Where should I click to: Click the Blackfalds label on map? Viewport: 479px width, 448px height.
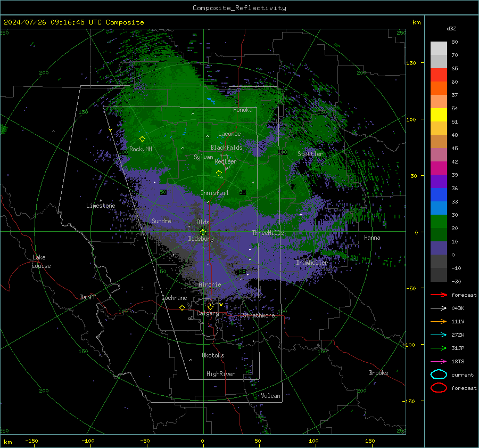click(226, 148)
